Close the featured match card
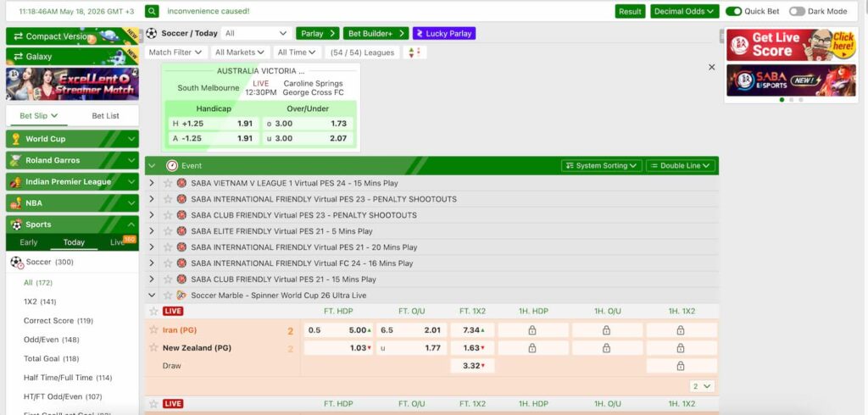Image resolution: width=868 pixels, height=415 pixels. [x=712, y=67]
